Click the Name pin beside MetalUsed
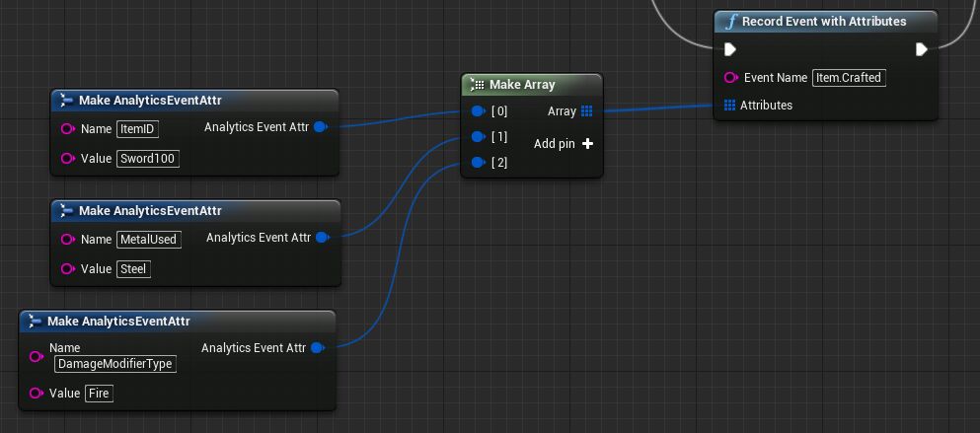This screenshot has height=433, width=980. (69, 240)
